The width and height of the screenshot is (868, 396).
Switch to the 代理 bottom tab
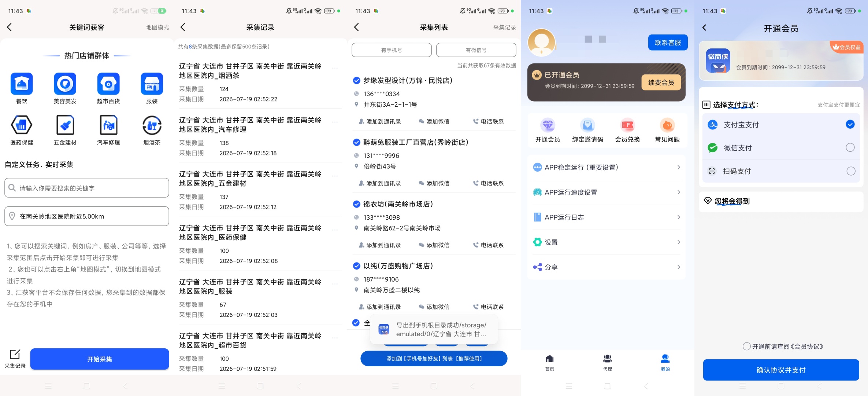click(x=607, y=362)
